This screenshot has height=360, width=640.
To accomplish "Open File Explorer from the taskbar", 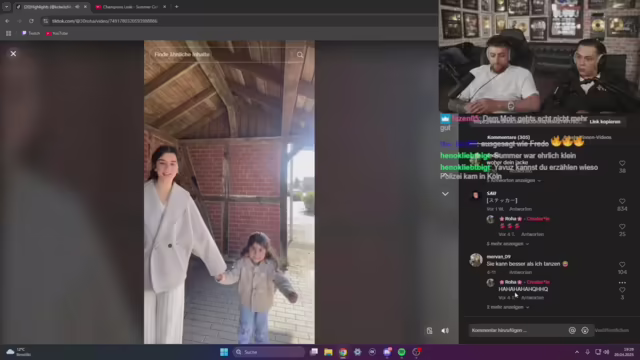I will 329,352.
